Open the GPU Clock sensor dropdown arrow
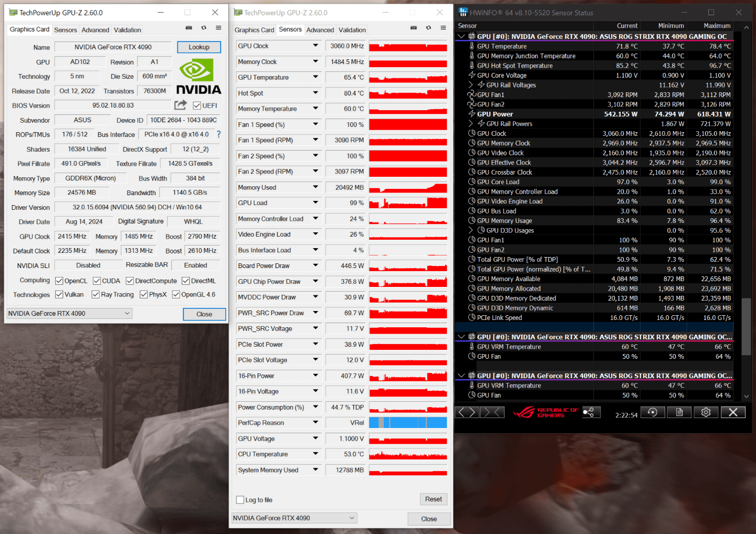Viewport: 756px width, 534px height. 316,46
